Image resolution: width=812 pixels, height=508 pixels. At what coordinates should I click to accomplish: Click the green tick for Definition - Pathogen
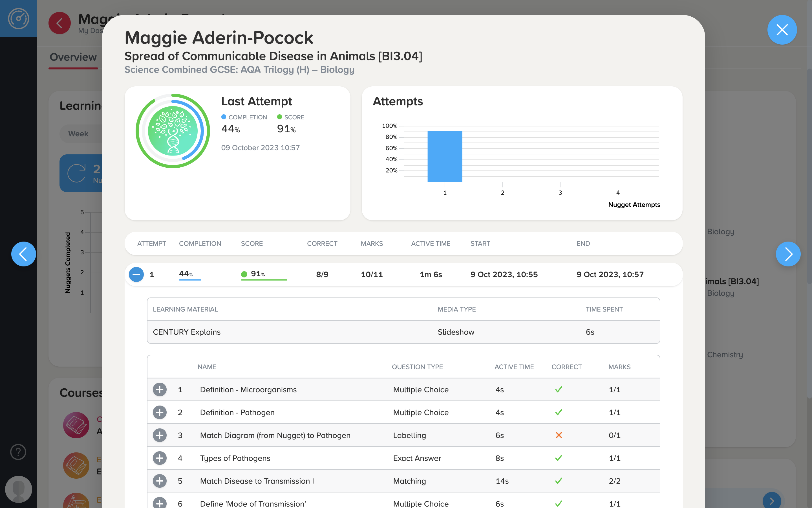point(559,412)
